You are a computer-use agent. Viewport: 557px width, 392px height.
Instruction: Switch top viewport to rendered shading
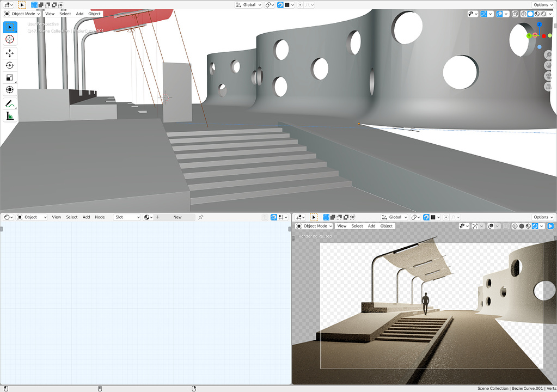(x=543, y=14)
